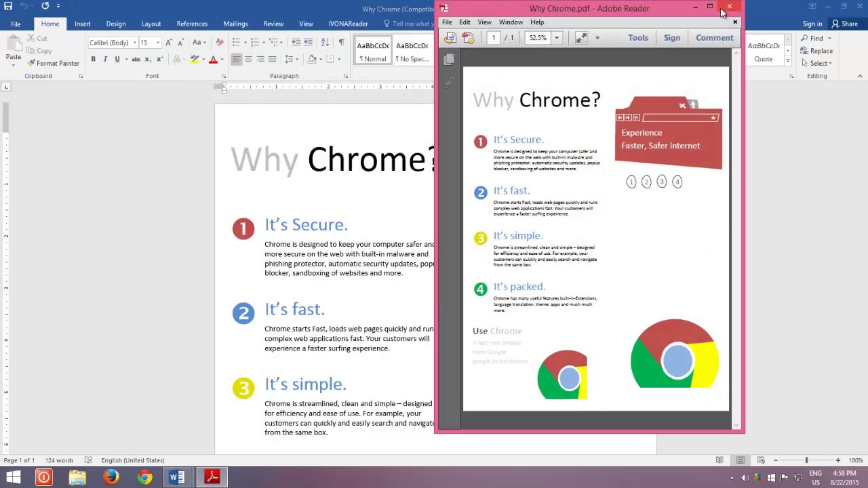The width and height of the screenshot is (868, 488).
Task: Open the Calibri (Body) font name dropdown
Action: pyautogui.click(x=134, y=43)
